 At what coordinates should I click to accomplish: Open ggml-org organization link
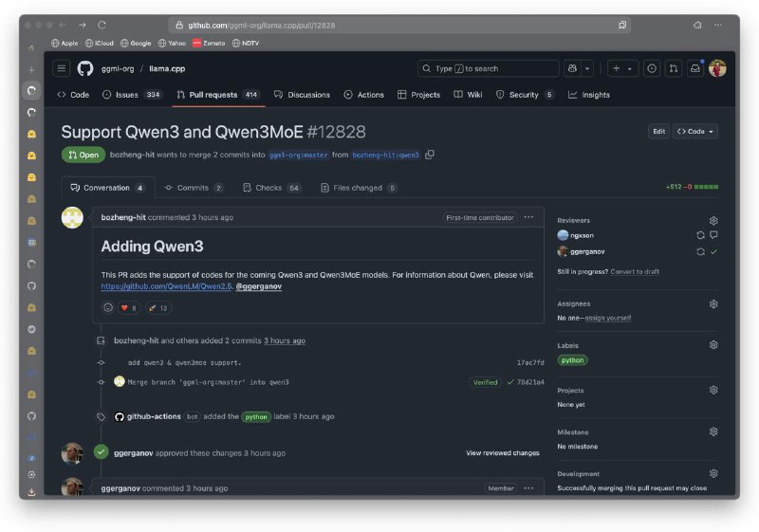pyautogui.click(x=118, y=68)
